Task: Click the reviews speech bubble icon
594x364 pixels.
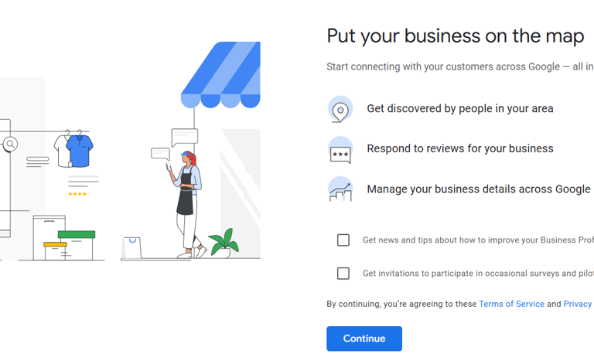Action: (340, 150)
